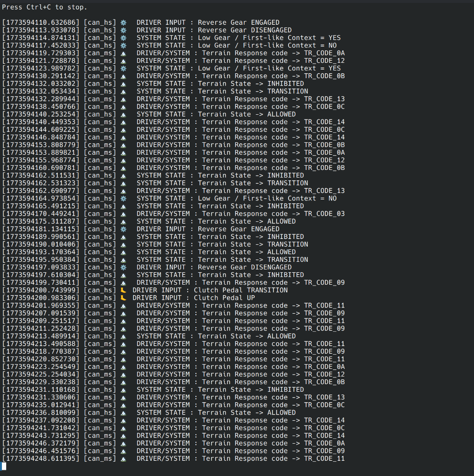Click the mountain icon at timestamp 1773594140.253254
Screen dimensions: 474x476
pyautogui.click(x=123, y=114)
